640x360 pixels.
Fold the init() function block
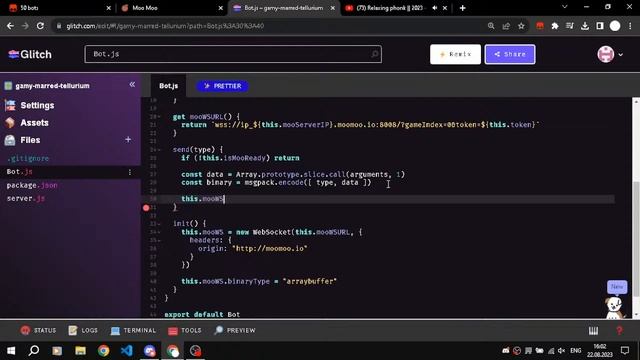click(x=159, y=224)
